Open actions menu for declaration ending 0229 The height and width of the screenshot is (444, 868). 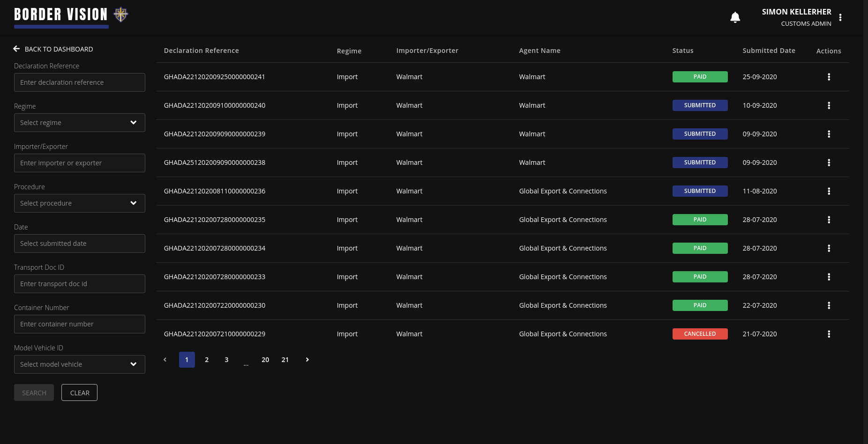point(829,334)
